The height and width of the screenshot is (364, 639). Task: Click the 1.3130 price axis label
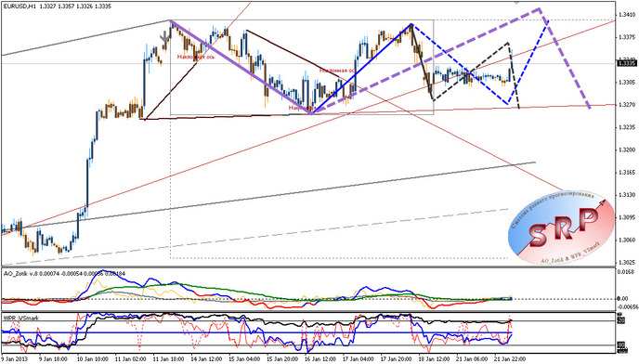625,195
